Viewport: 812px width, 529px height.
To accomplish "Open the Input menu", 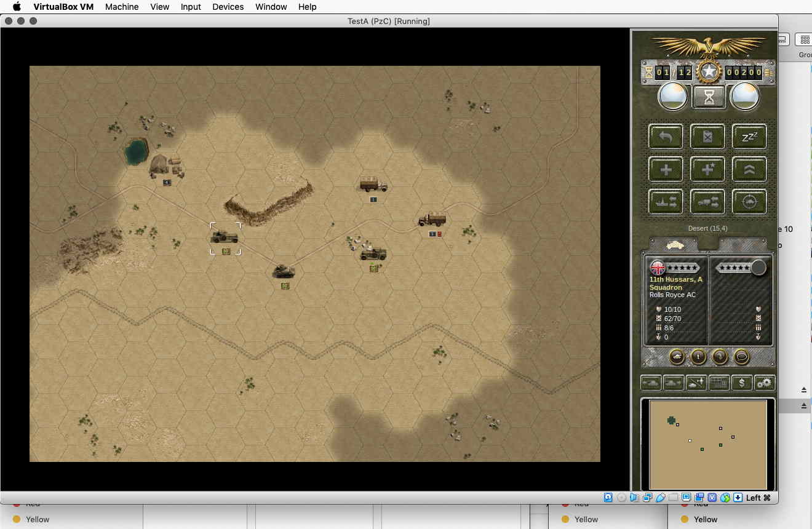I will pos(191,7).
